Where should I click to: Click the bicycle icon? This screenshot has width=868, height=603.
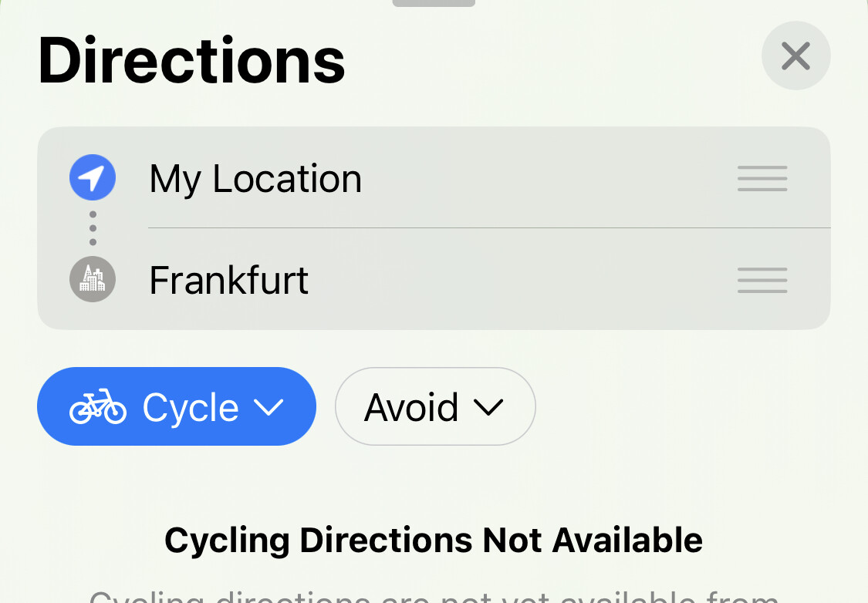[97, 407]
